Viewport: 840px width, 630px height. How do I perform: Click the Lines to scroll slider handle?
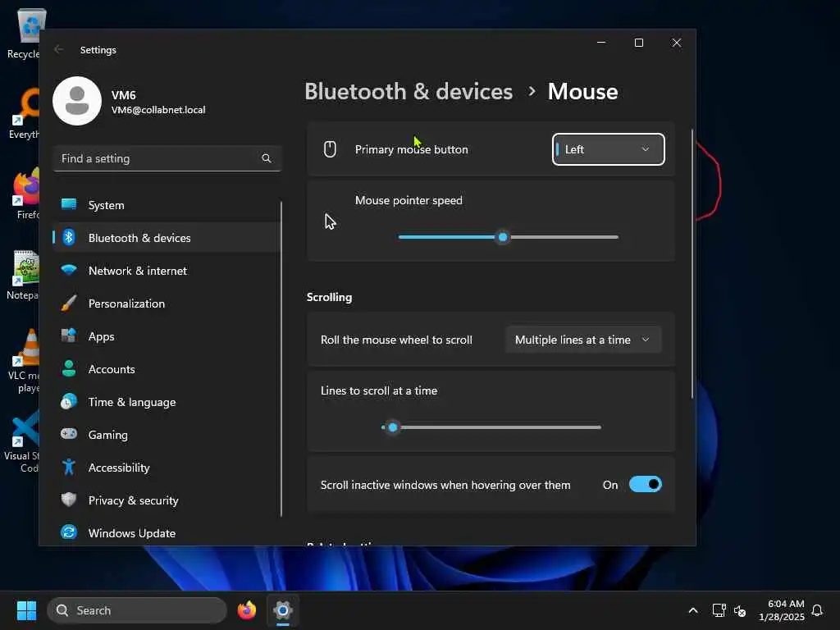coord(393,427)
